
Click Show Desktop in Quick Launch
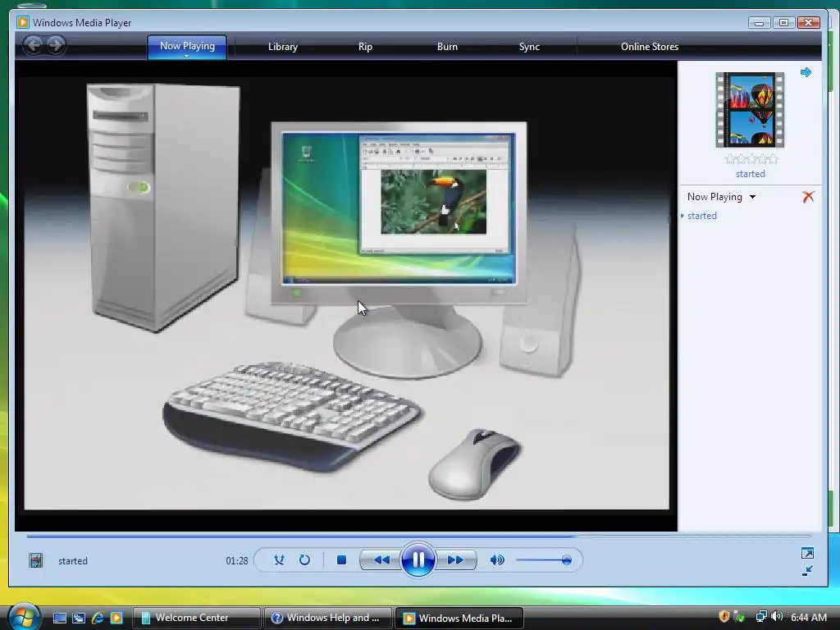coord(59,618)
